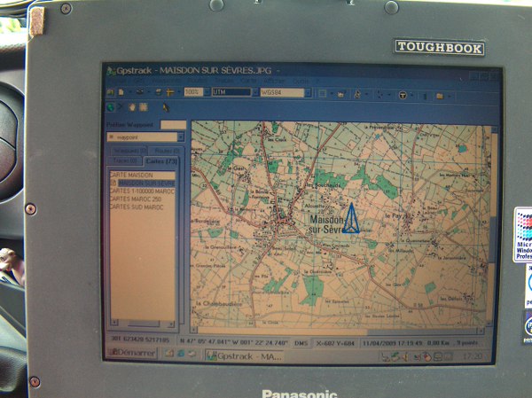The image size is (532, 398).
Task: Switch to the Waypoints tab
Action: [x=126, y=151]
